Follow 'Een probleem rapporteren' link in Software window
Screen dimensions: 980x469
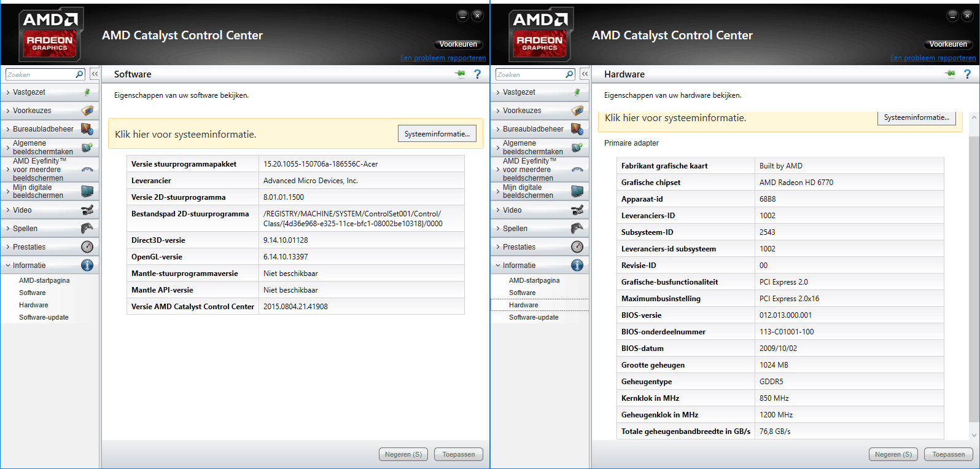(x=443, y=58)
